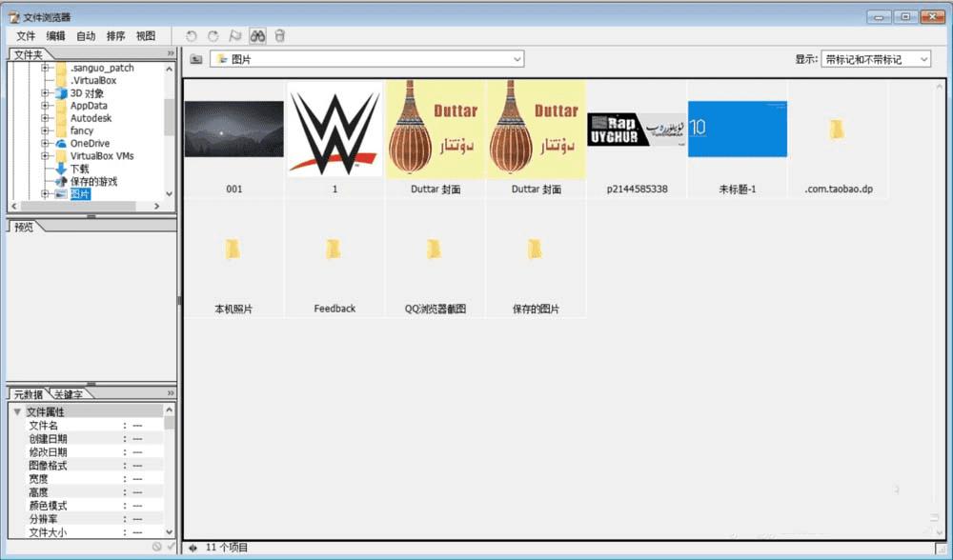The height and width of the screenshot is (560, 953).
Task: Expand the fancy folder tree node
Action: 45,130
